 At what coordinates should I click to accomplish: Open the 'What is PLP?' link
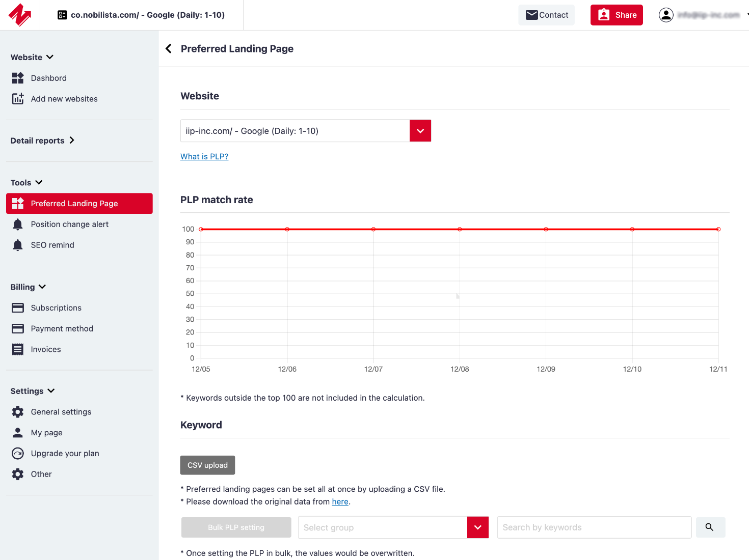[204, 157]
